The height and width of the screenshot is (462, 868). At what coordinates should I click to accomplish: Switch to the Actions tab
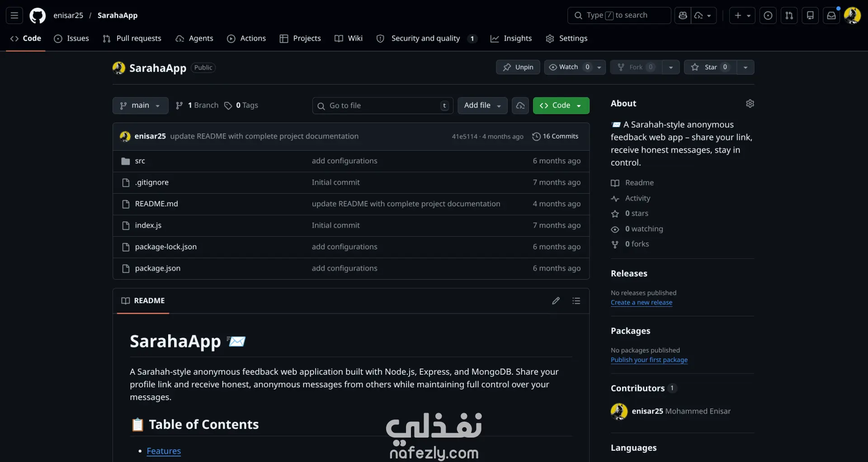[246, 38]
